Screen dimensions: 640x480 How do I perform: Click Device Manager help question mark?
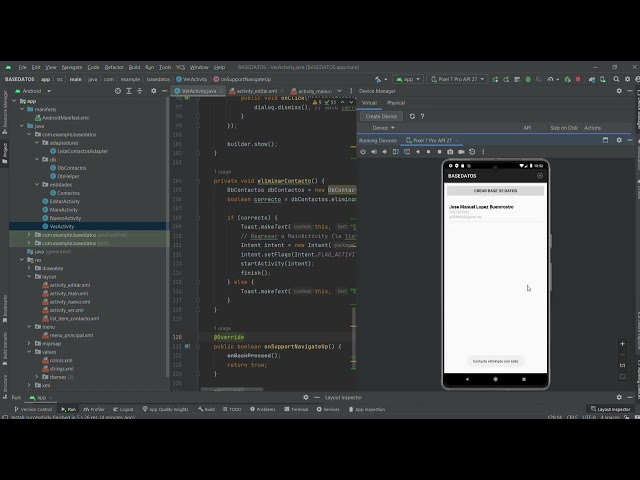click(x=422, y=116)
